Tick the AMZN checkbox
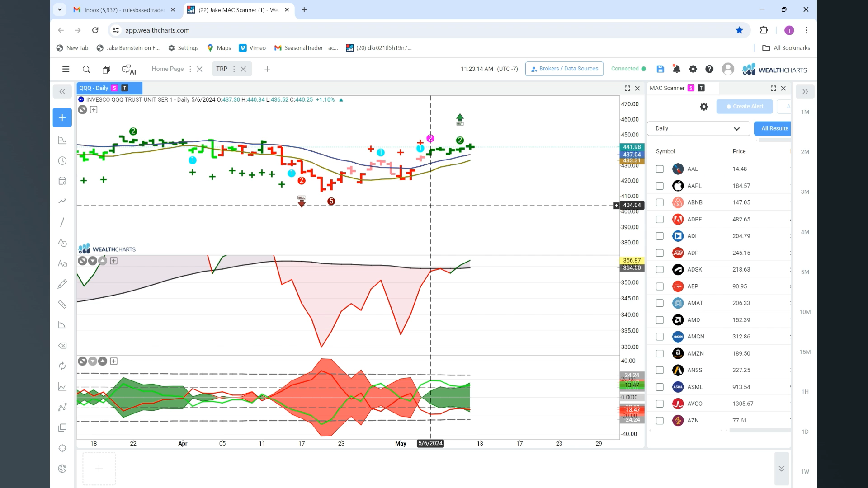This screenshot has height=488, width=868. [660, 353]
